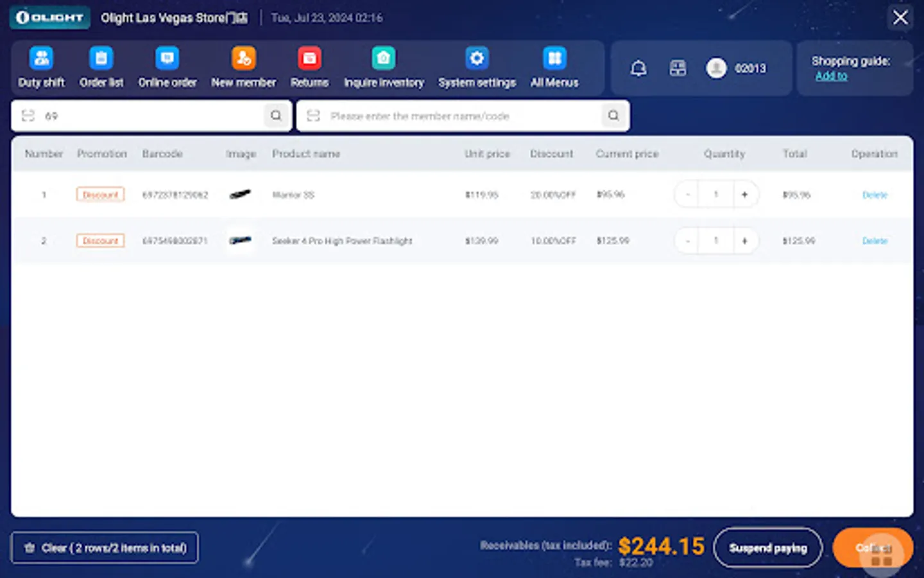
Task: Click the barcode scan icon in product search
Action: (27, 116)
